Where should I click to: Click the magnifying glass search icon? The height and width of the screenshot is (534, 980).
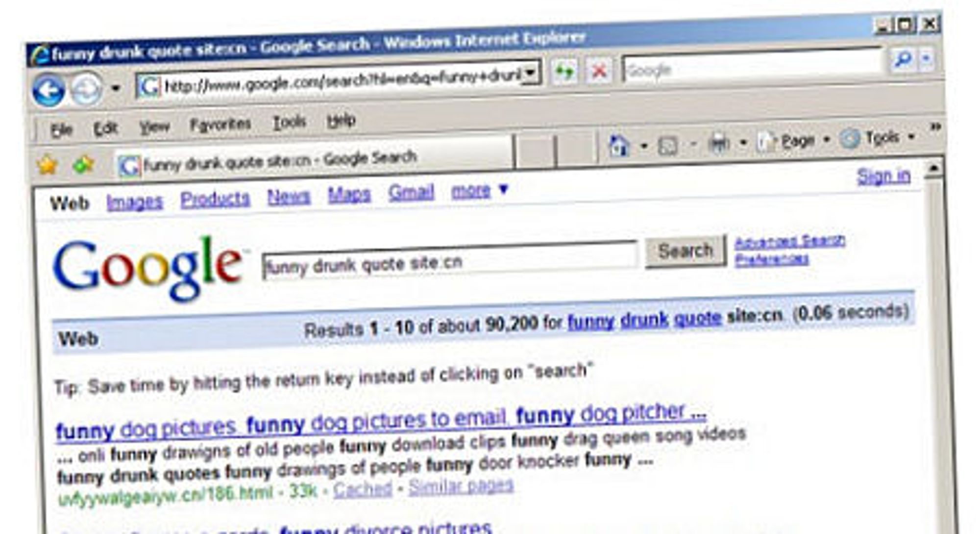902,59
